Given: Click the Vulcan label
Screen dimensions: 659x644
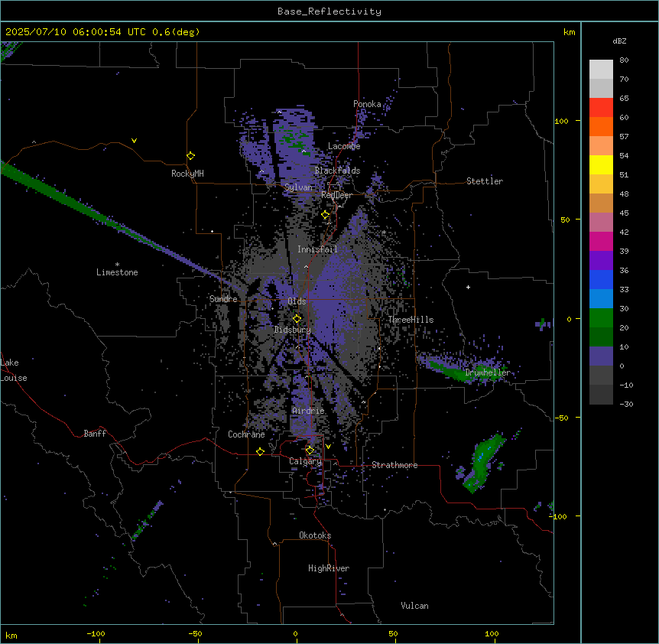Looking at the screenshot, I should [x=414, y=606].
